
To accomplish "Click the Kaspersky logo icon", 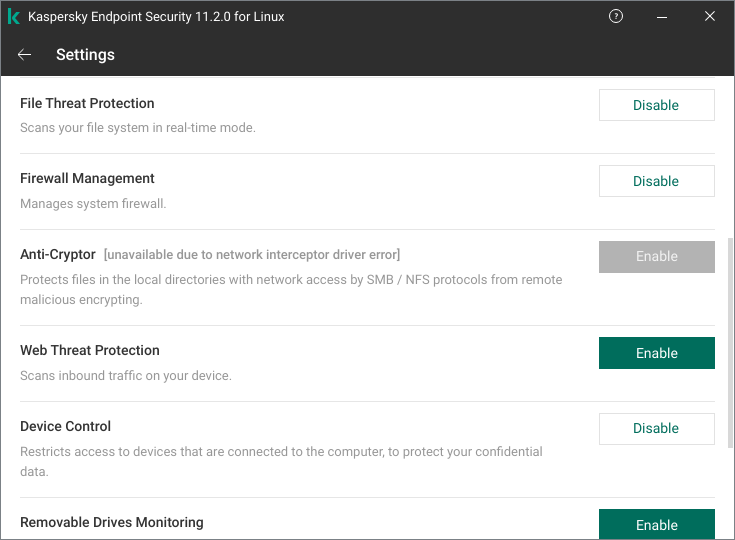I will (14, 16).
